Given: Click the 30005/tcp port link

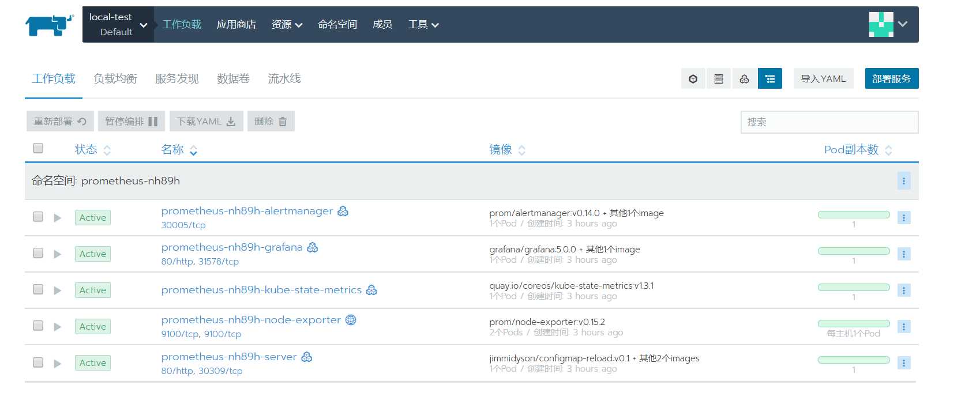Looking at the screenshot, I should click(183, 225).
